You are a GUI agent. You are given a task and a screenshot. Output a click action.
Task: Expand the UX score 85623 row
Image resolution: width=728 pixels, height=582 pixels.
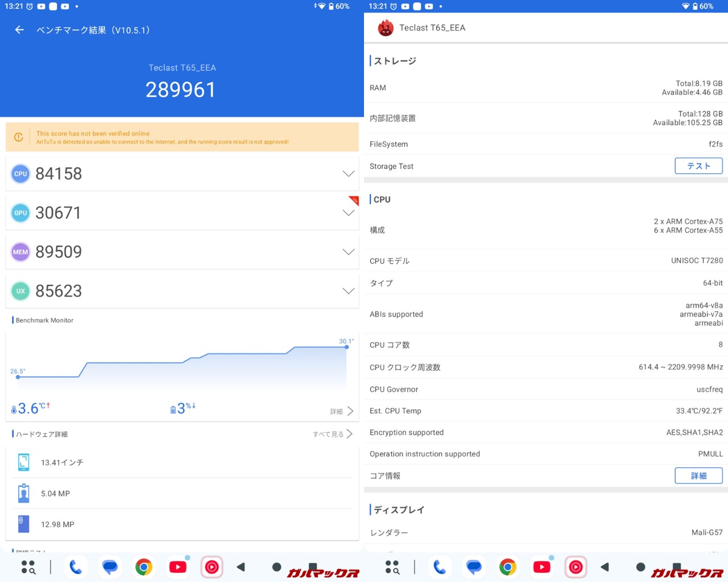coord(348,291)
